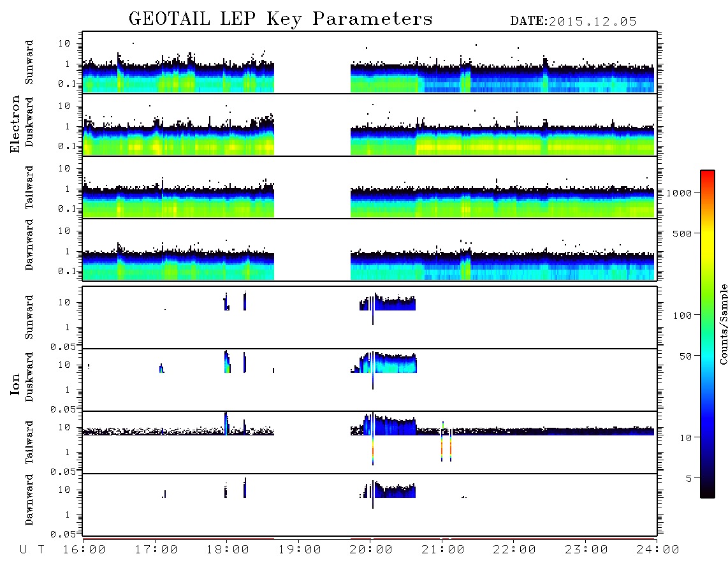Click the Ion 'Duskward' panel label

pos(29,377)
